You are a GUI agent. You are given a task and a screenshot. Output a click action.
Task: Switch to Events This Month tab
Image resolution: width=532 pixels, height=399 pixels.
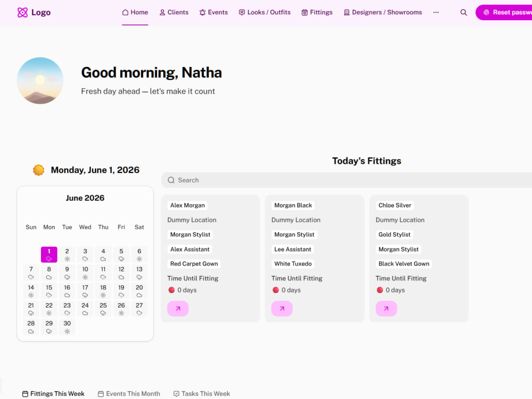pos(129,394)
